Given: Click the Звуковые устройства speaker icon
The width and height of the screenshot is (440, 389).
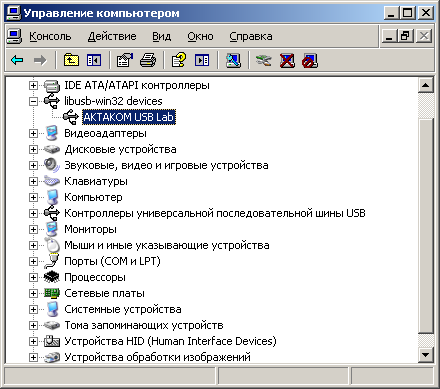Looking at the screenshot, I should 52,165.
